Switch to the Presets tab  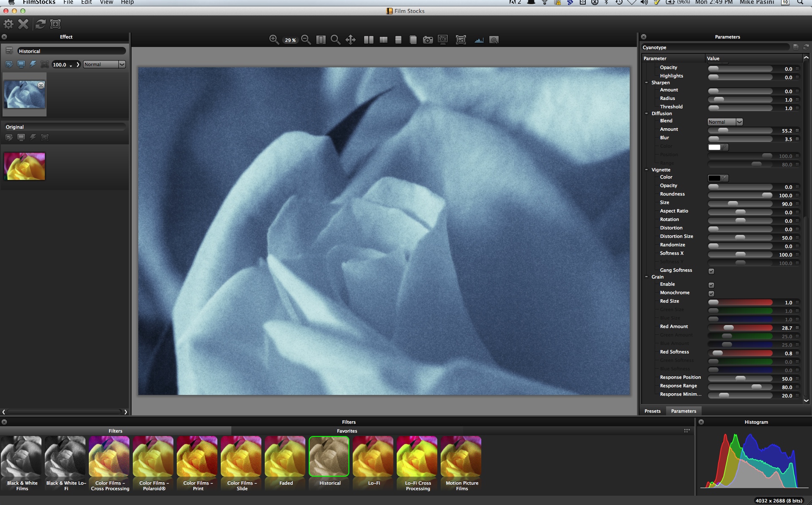click(652, 411)
